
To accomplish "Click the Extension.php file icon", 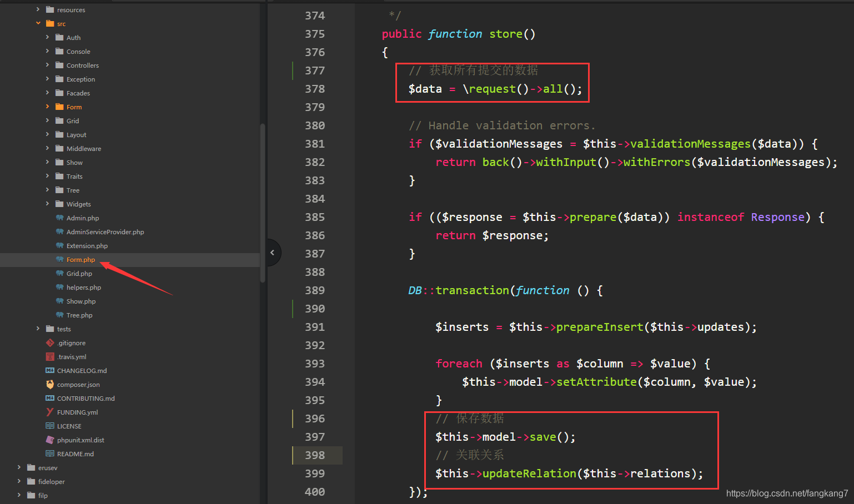I will pyautogui.click(x=59, y=245).
